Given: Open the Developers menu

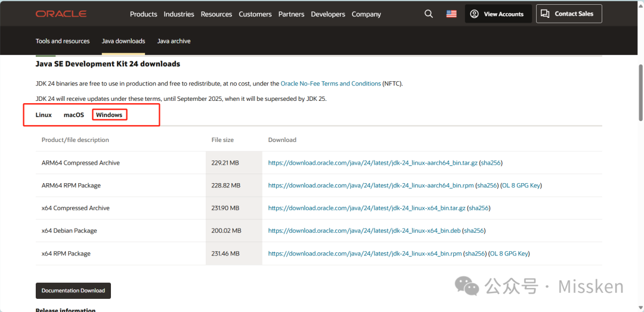Looking at the screenshot, I should point(328,14).
